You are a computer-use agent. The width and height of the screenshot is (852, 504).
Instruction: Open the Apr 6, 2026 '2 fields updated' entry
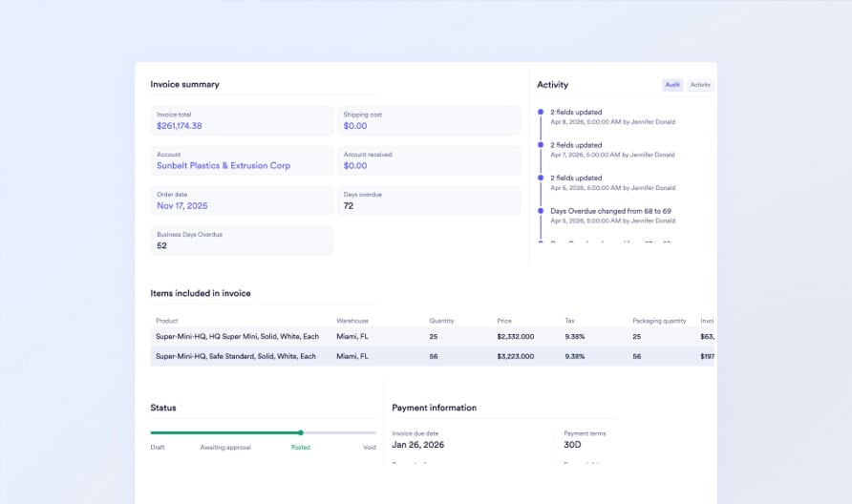tap(612, 182)
